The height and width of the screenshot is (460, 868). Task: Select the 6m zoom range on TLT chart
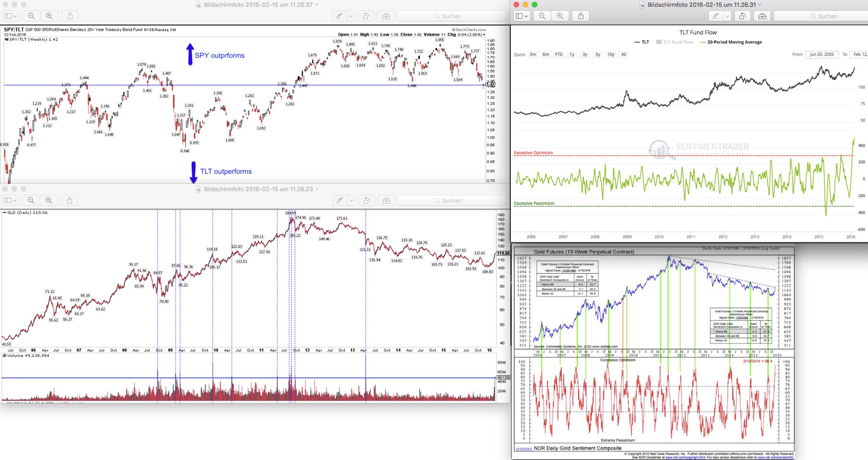click(546, 54)
